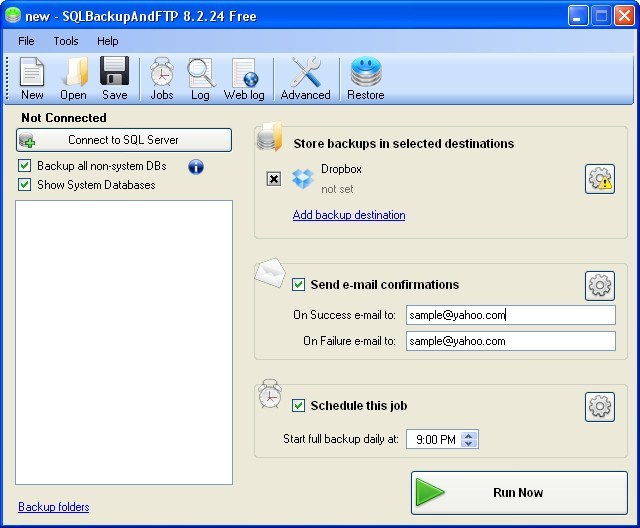Toggle Backup all non-system DBs checkbox

pyautogui.click(x=24, y=166)
